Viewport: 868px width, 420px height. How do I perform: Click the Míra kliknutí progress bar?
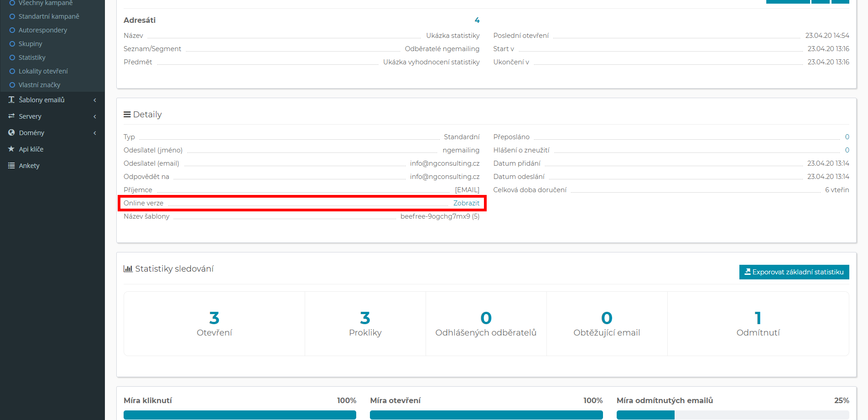239,415
